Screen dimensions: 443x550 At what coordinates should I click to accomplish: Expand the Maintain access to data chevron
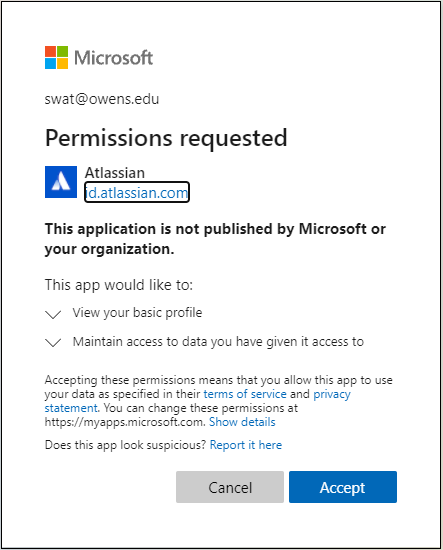(53, 342)
